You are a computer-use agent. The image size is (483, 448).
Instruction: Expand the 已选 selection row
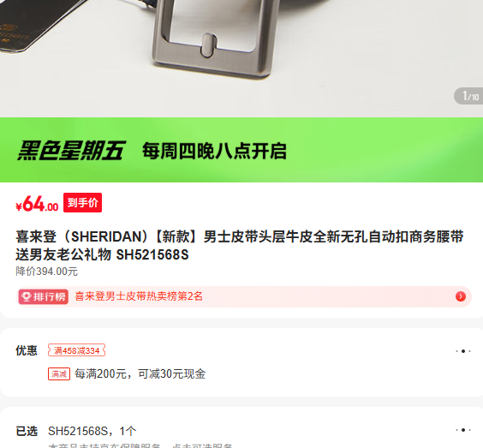(241, 431)
